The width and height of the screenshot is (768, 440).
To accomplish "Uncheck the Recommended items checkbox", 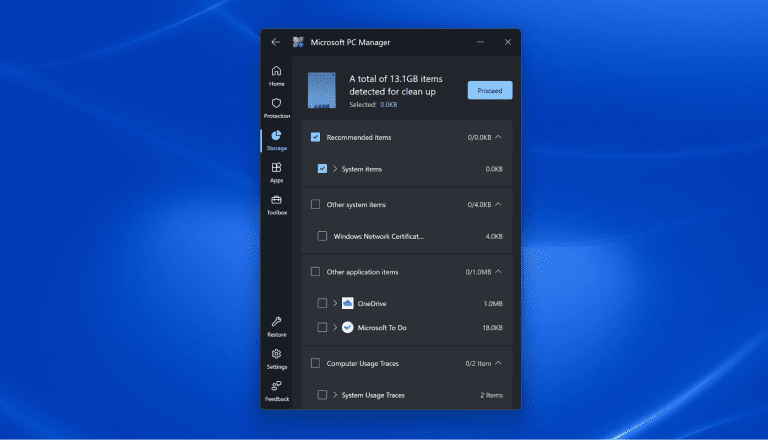I will coord(316,136).
